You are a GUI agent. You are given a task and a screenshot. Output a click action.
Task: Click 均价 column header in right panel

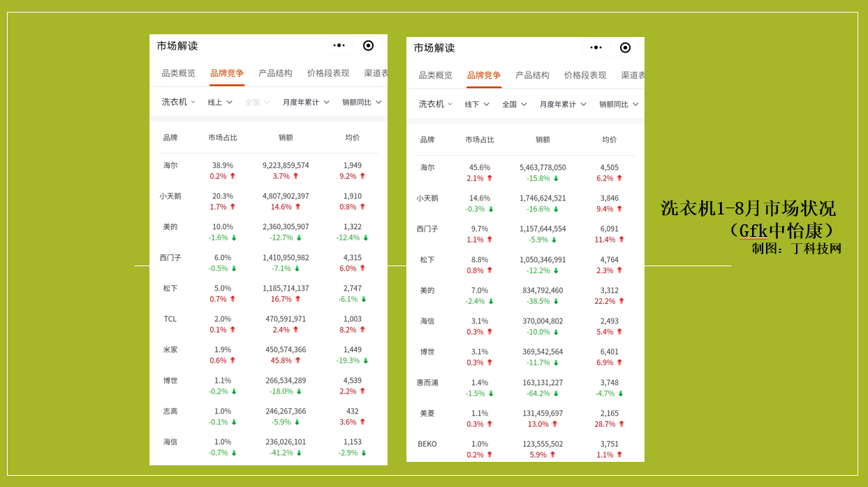click(610, 140)
